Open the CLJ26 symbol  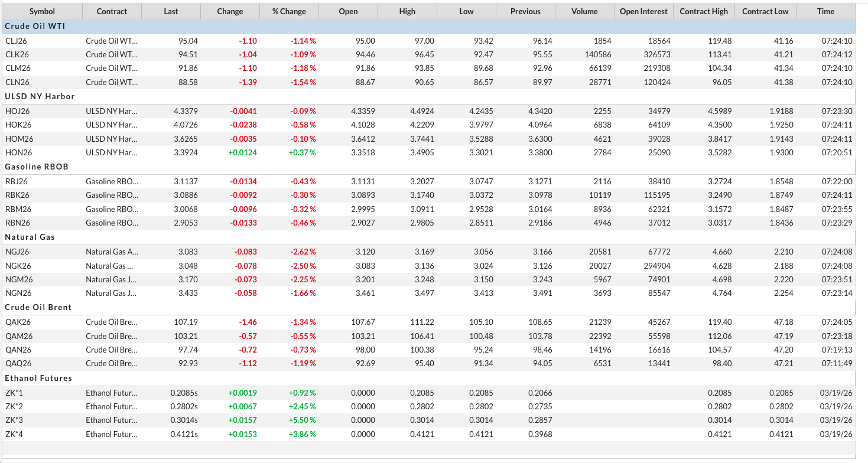(17, 41)
